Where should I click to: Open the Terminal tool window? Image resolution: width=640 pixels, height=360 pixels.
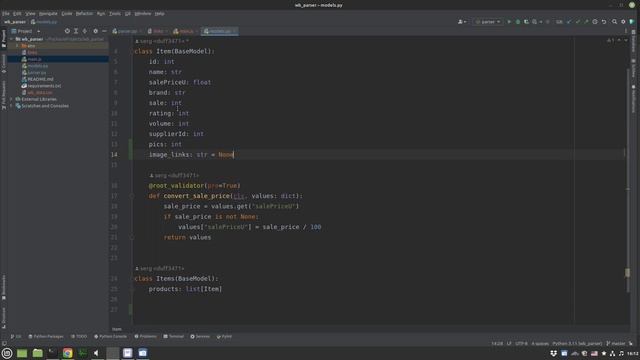click(x=174, y=336)
